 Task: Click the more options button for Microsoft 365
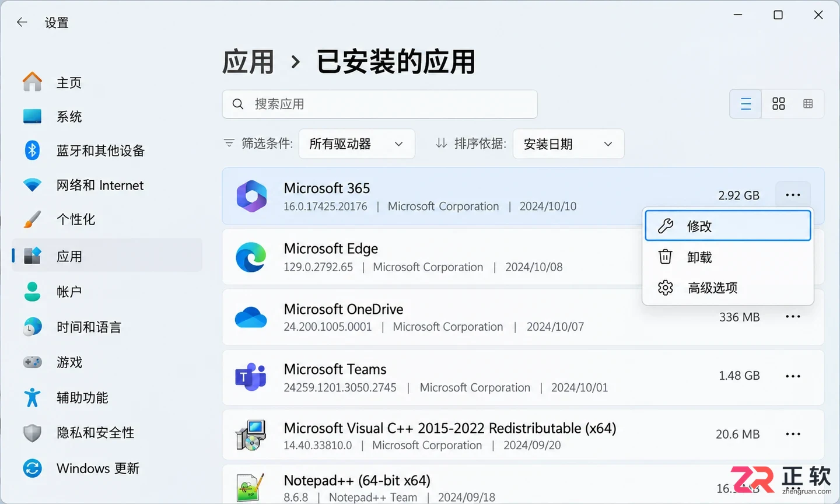(793, 195)
